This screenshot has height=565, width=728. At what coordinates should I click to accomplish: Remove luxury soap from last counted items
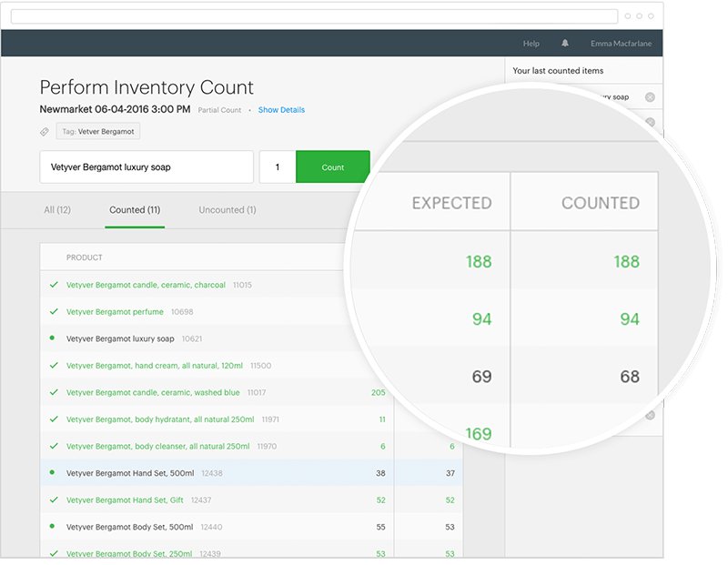pos(650,97)
